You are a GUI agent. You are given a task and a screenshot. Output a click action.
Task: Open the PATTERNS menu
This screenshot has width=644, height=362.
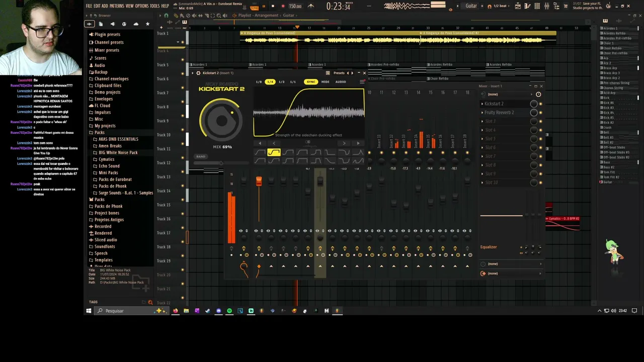[x=117, y=6]
